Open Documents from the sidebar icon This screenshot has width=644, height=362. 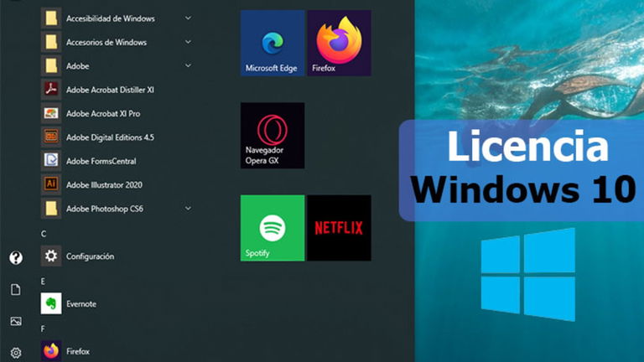pos(16,289)
